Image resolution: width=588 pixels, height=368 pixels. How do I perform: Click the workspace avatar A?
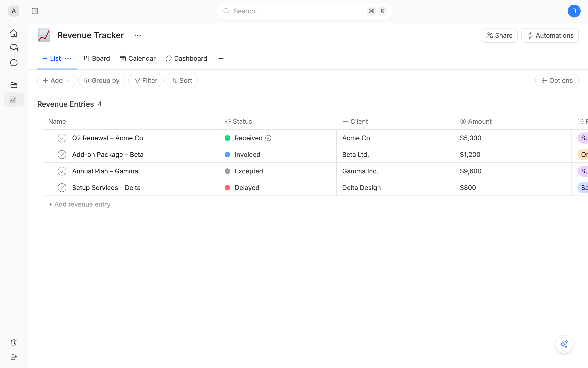(x=14, y=11)
